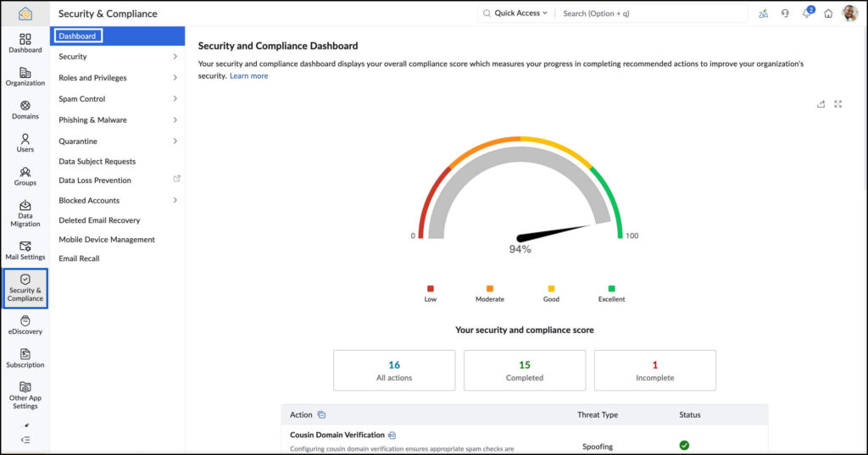Open Deleted Email Recovery

click(x=100, y=219)
